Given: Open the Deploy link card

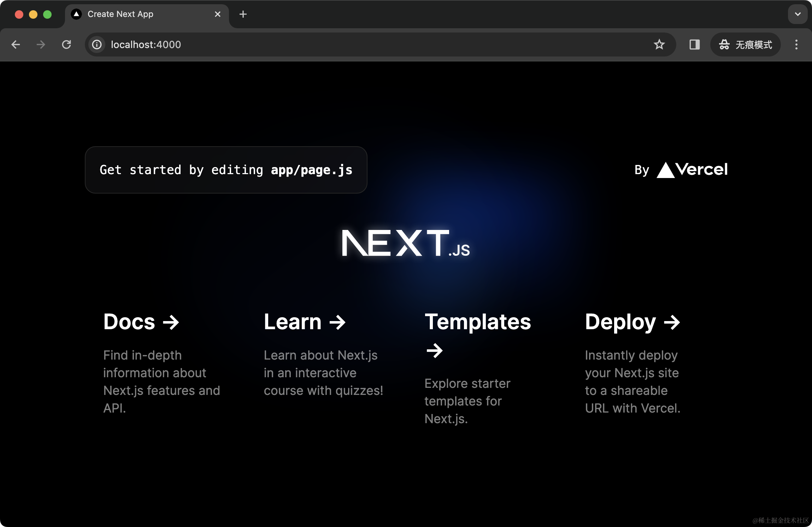Looking at the screenshot, I should tap(632, 322).
